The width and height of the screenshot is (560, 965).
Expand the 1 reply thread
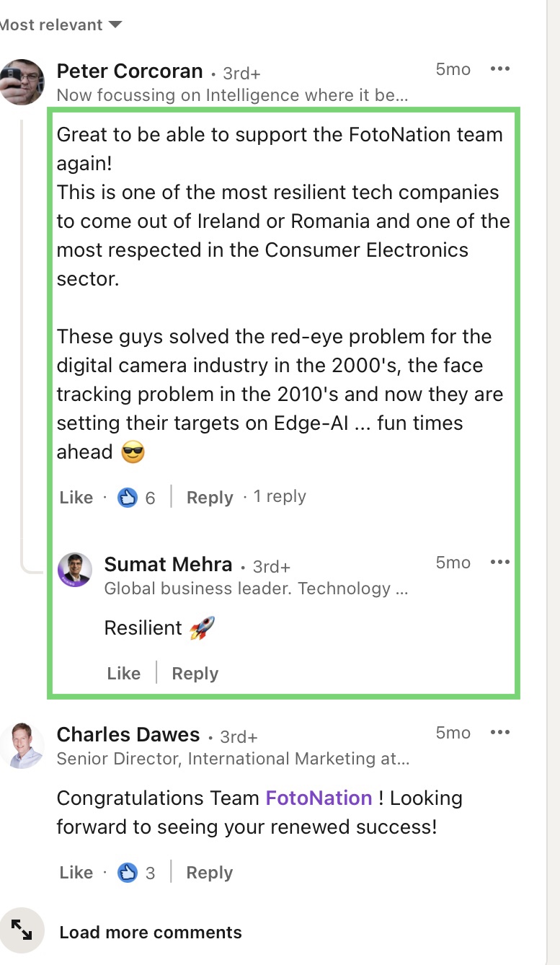(280, 497)
